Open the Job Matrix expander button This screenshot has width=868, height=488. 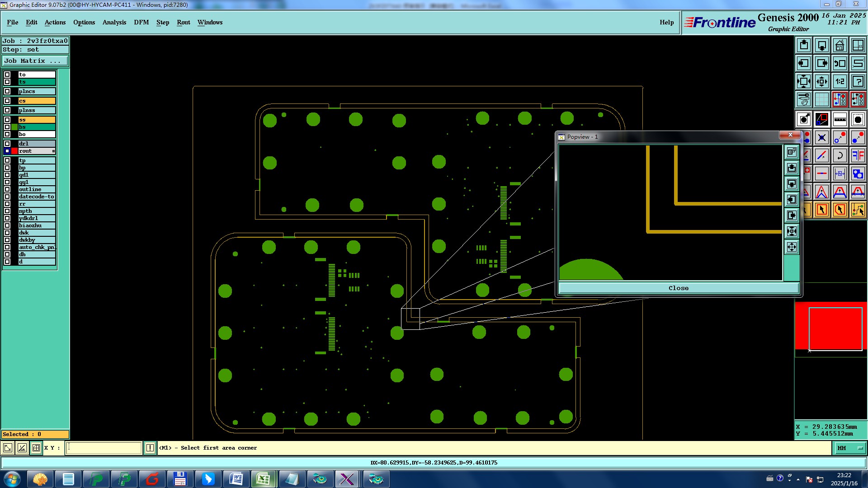[x=35, y=61]
